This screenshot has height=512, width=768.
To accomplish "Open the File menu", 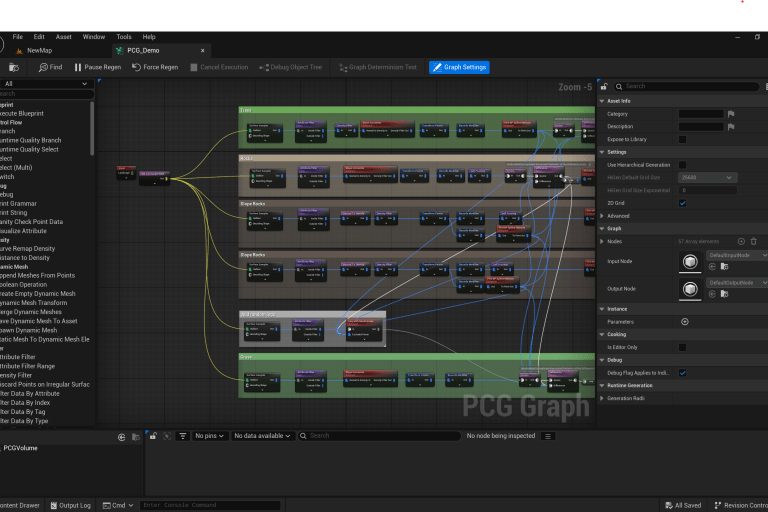I will pyautogui.click(x=18, y=37).
